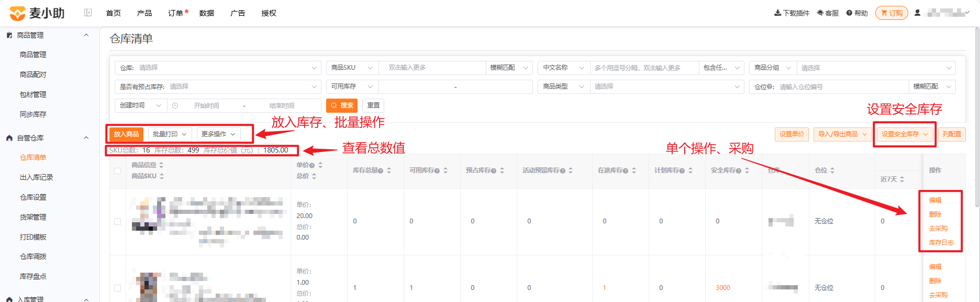
Task: Click the clock icon in the date range field
Action: [x=175, y=106]
